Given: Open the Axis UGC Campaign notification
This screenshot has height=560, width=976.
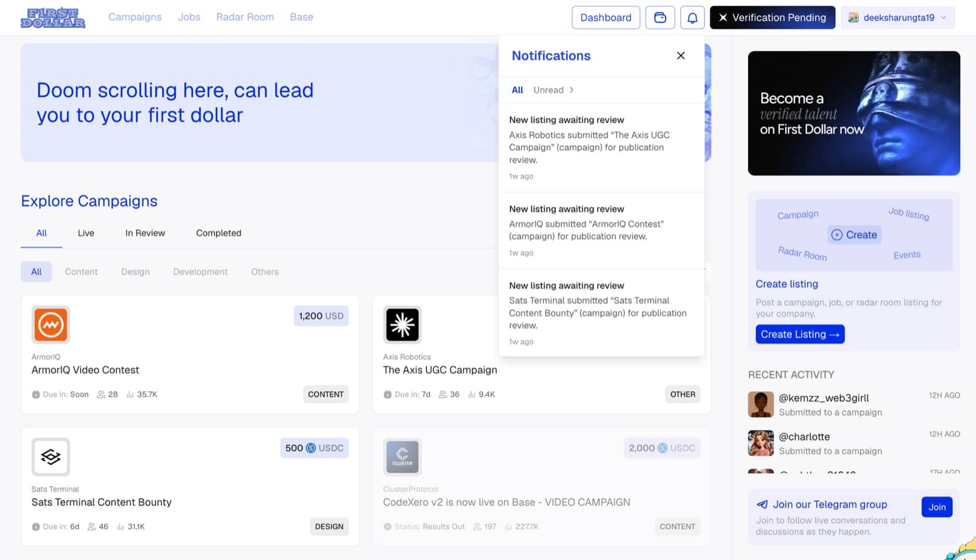Looking at the screenshot, I should [601, 148].
